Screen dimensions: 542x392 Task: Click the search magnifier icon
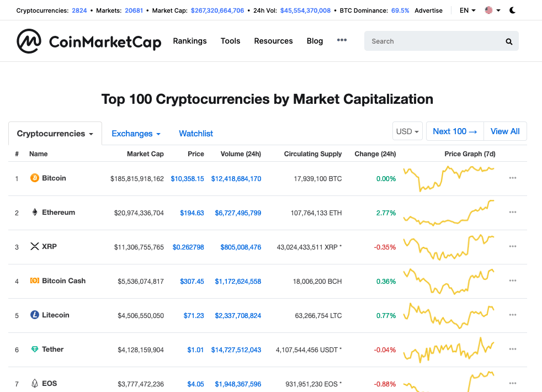509,41
